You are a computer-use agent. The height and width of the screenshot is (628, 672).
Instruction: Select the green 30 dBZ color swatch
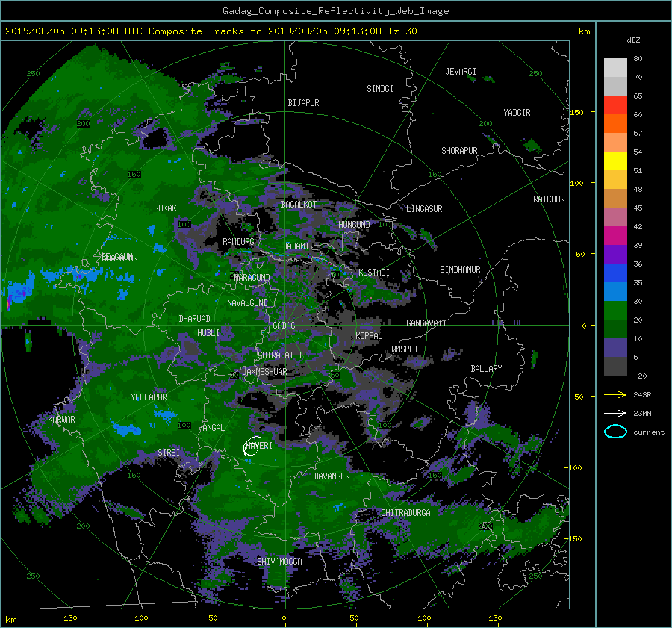click(615, 310)
